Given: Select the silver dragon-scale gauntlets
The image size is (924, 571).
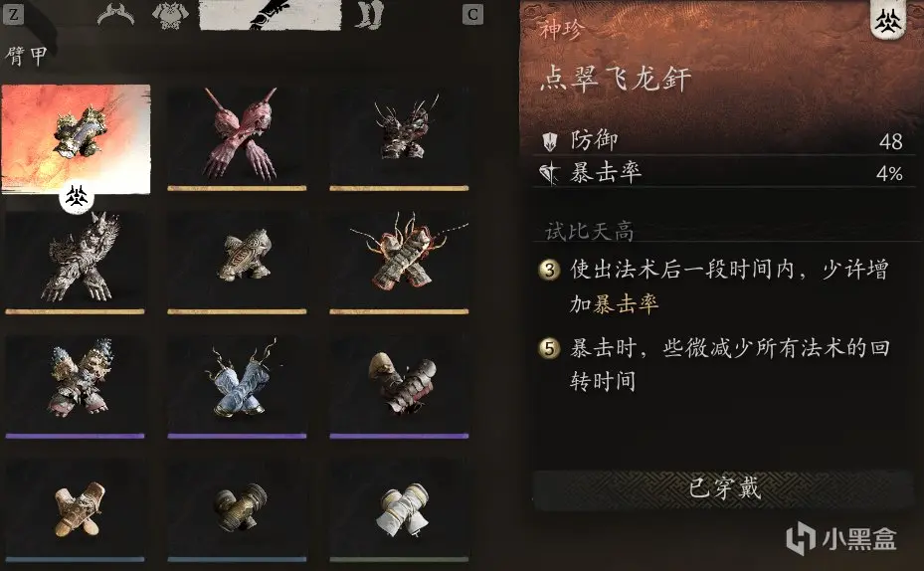Looking at the screenshot, I should pos(75,263).
